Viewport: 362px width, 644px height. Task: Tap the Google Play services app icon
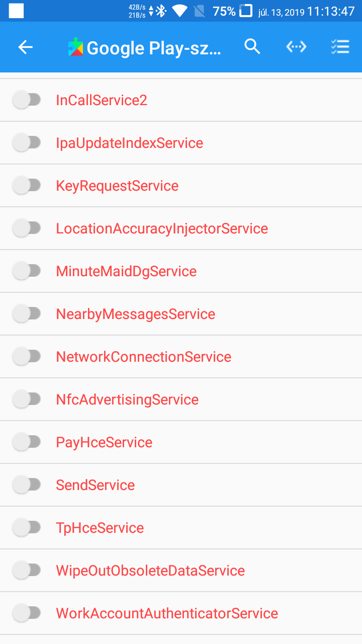[76, 47]
